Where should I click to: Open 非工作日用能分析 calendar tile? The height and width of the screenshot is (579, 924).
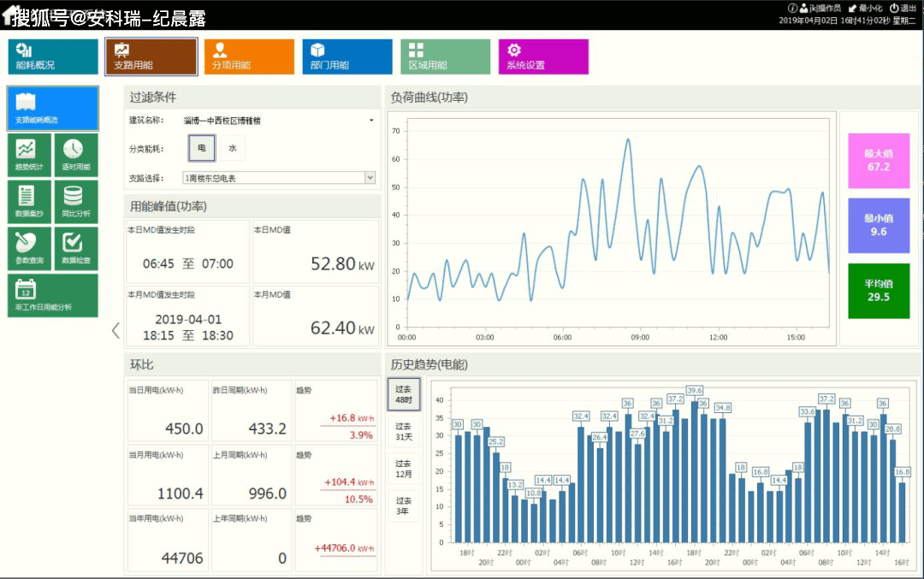click(52, 295)
